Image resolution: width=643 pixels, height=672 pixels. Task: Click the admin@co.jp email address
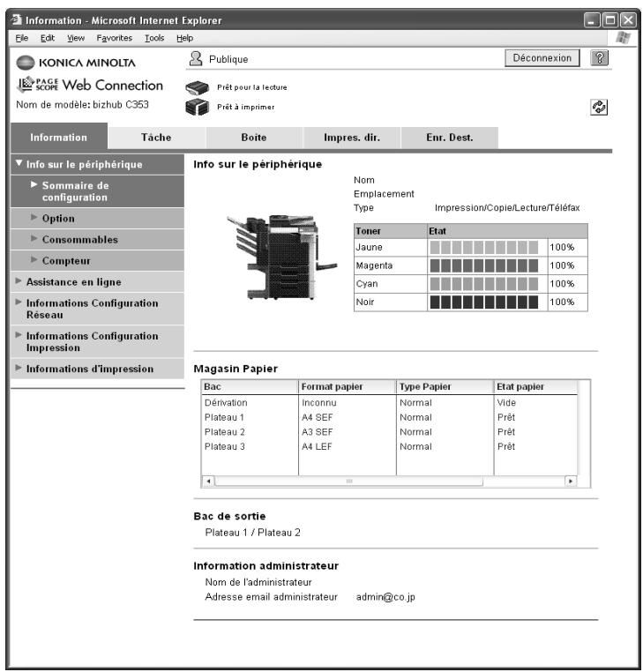(x=385, y=597)
